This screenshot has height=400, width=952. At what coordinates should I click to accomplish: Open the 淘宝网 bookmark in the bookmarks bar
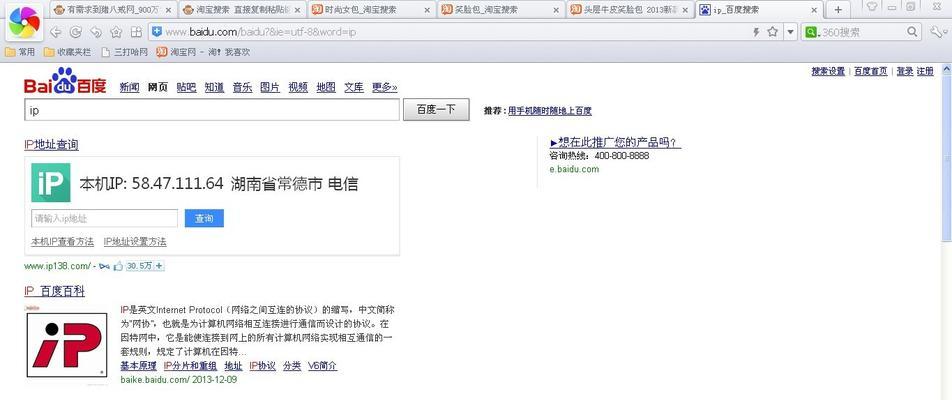[x=203, y=52]
